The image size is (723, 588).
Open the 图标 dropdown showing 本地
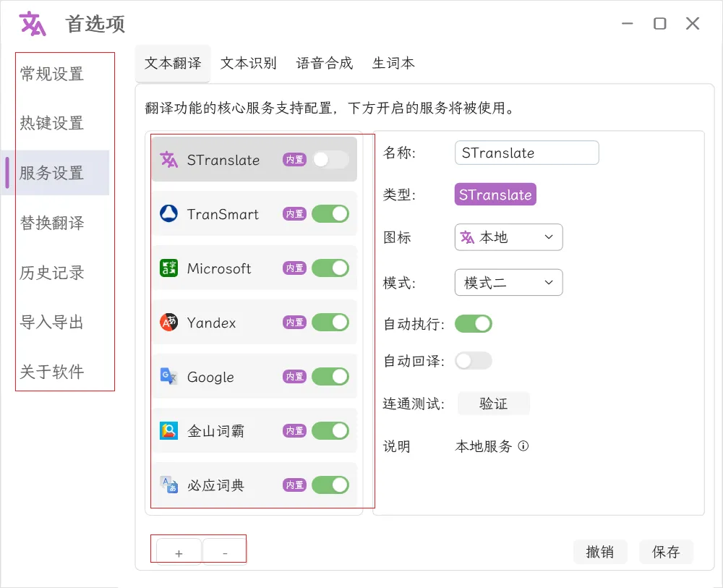[x=508, y=237]
